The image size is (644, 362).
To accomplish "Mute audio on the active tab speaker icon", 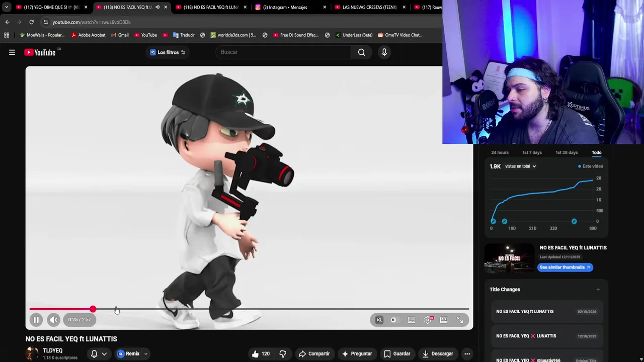I will 157,7.
